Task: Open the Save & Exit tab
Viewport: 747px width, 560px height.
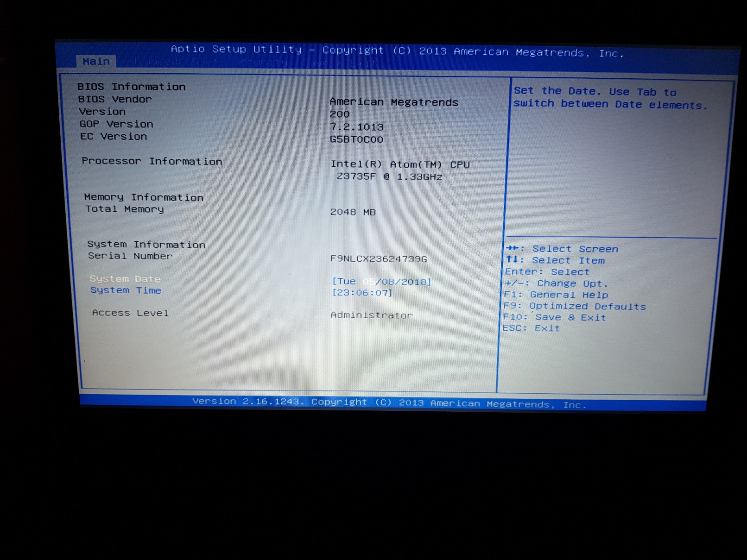Action: coord(340,63)
